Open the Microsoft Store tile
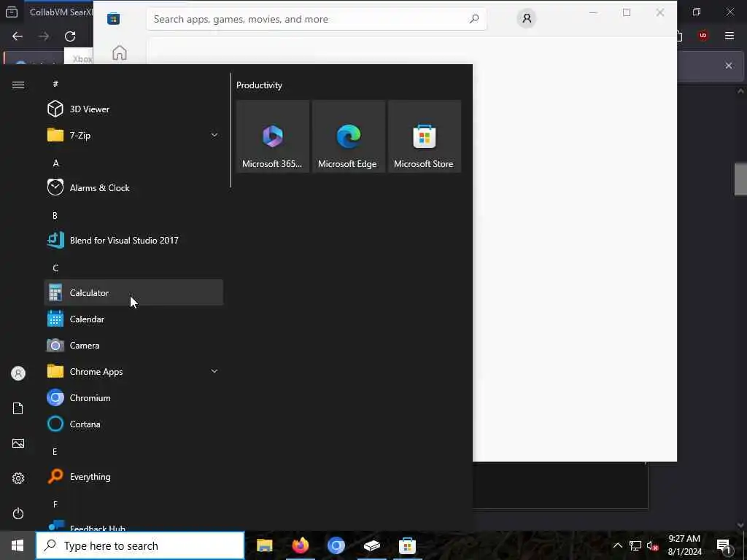 coord(424,136)
